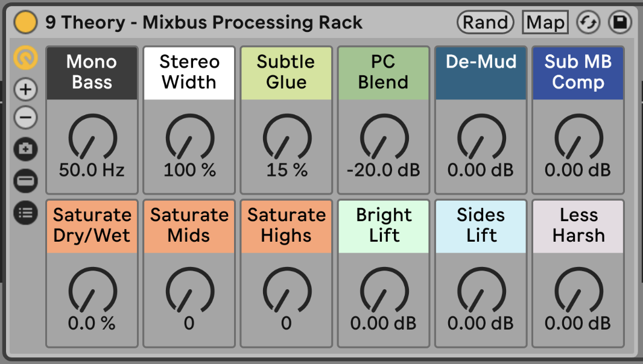
Task: Select the PC Blend macro label
Action: (x=384, y=73)
